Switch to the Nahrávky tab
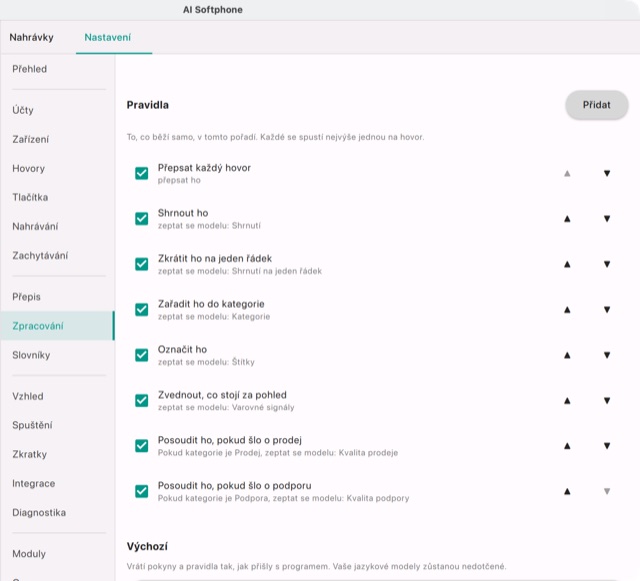The width and height of the screenshot is (640, 581). pyautogui.click(x=31, y=38)
